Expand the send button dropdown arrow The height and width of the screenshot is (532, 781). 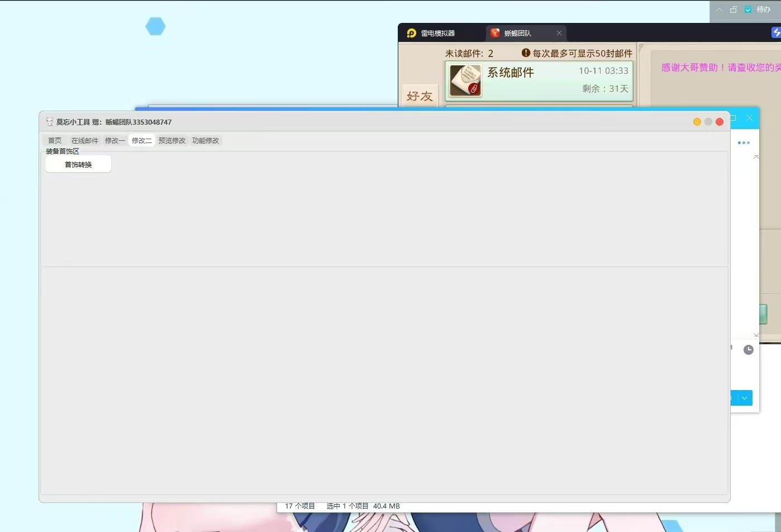pos(745,398)
